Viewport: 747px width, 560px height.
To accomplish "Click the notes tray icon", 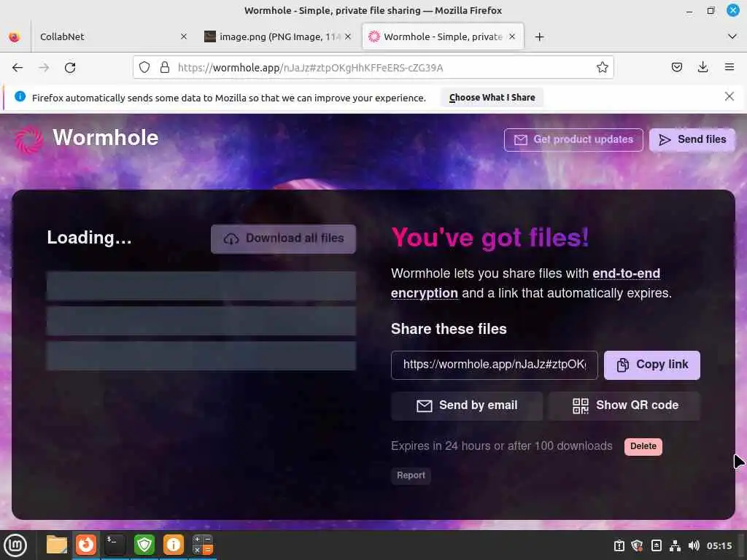I will point(656,545).
